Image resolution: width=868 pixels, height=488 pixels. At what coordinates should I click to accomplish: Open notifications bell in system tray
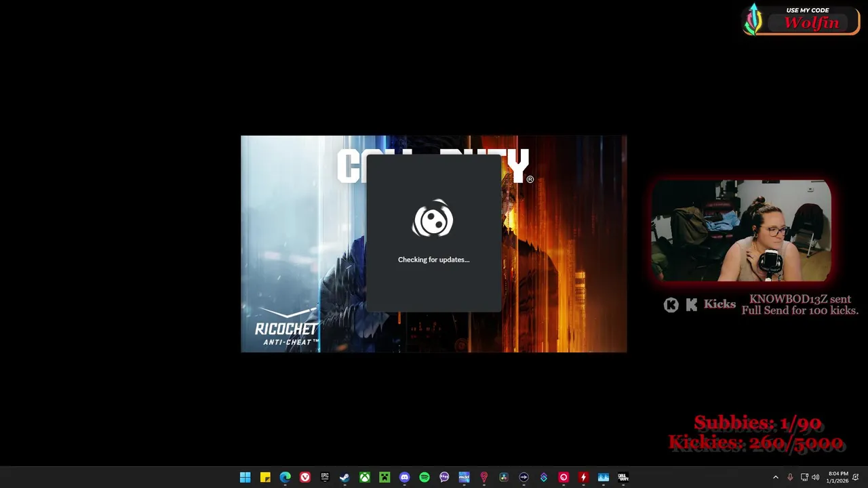click(856, 477)
